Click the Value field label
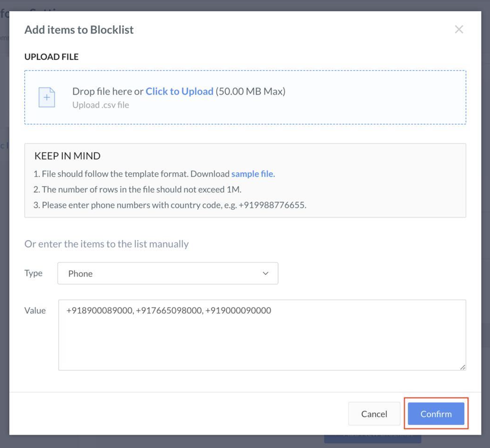 coord(35,310)
